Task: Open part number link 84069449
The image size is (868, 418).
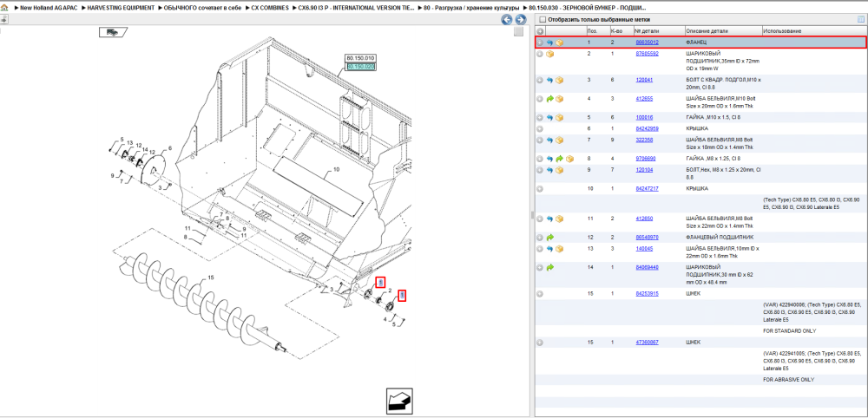Action: tap(647, 268)
